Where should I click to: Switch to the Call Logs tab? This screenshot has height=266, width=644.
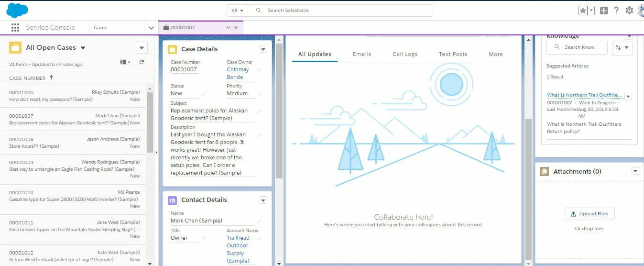[405, 54]
